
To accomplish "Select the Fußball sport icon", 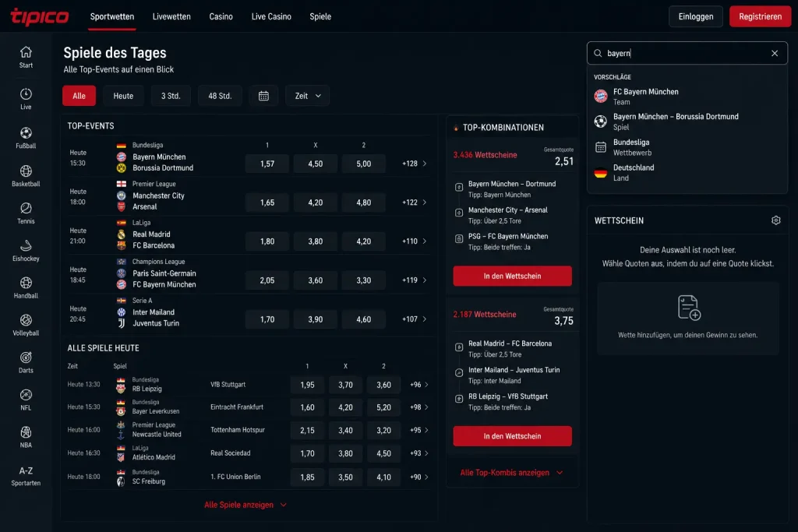I will pos(26,132).
